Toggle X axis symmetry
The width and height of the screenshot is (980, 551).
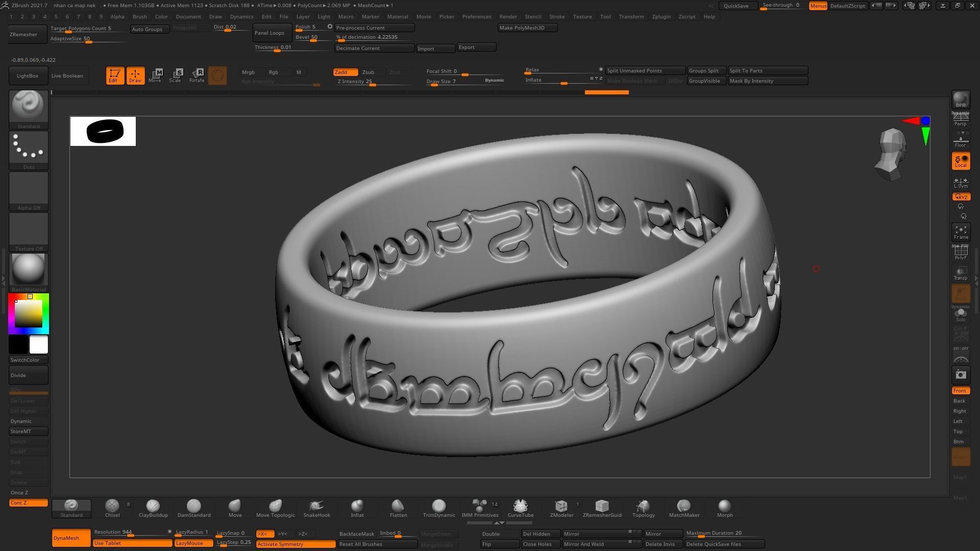click(x=265, y=534)
